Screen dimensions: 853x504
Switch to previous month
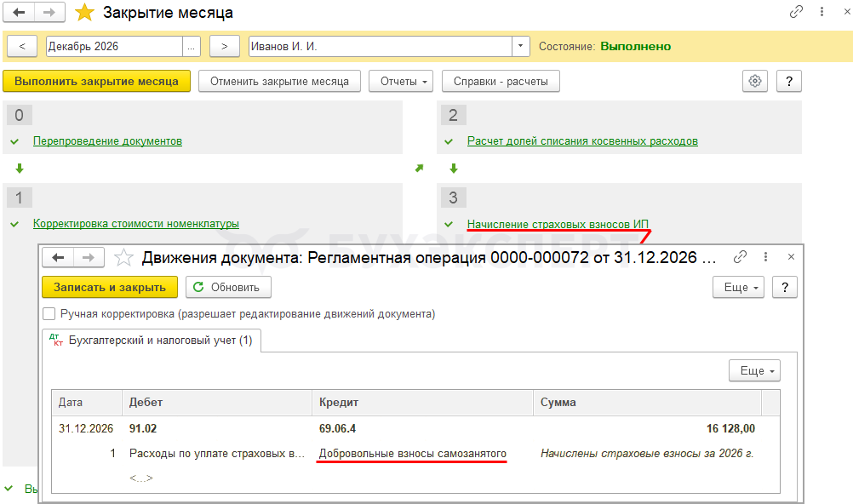point(22,46)
